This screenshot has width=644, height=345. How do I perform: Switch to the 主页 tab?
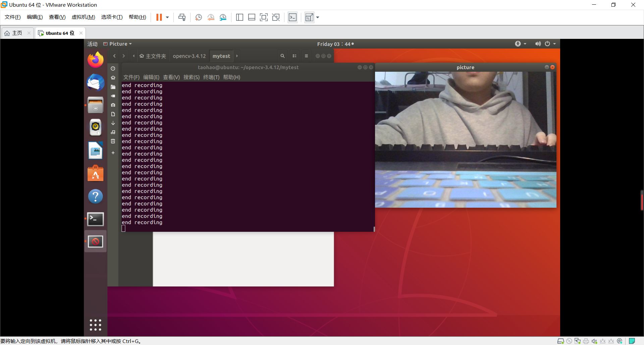tap(17, 33)
